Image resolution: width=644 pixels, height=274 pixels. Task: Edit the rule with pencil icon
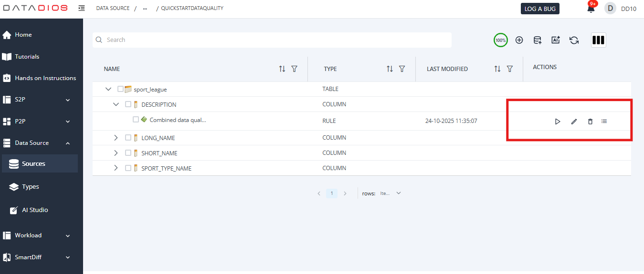coord(574,122)
